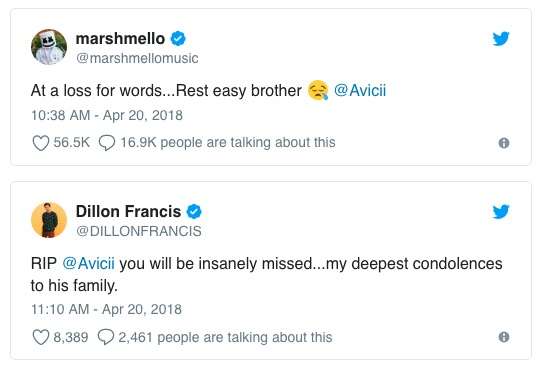Click the @marshmellomusic handle
This screenshot has width=541, height=368.
137,58
